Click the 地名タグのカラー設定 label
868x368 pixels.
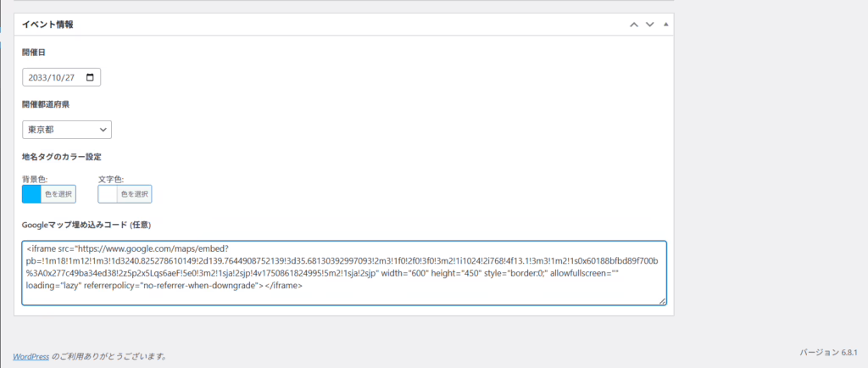click(61, 157)
